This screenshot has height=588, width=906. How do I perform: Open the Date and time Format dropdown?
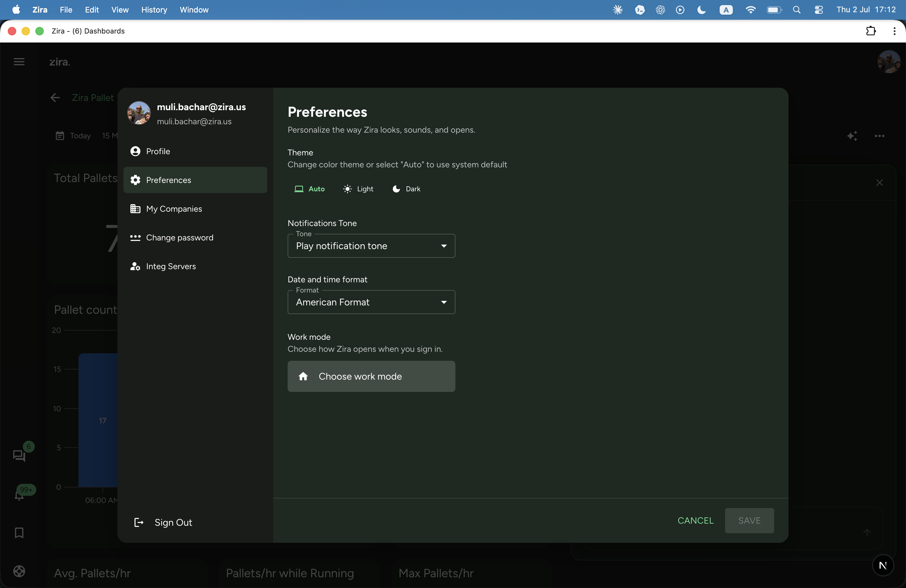[371, 302]
